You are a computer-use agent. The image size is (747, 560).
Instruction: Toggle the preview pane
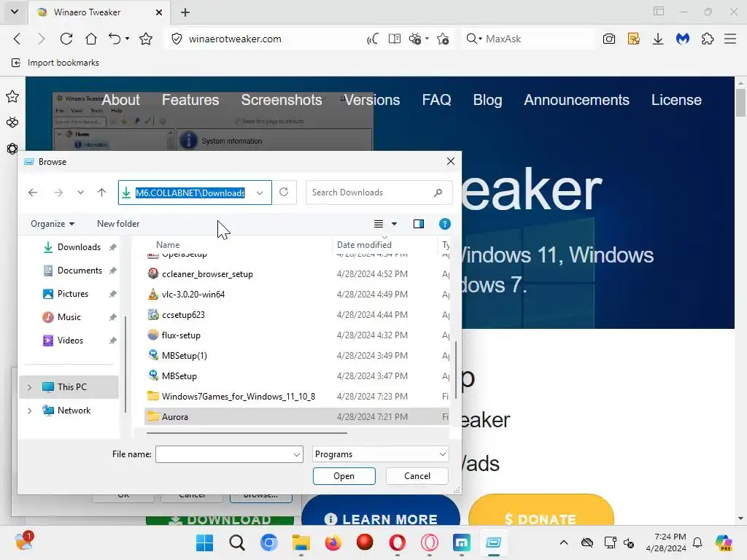418,224
